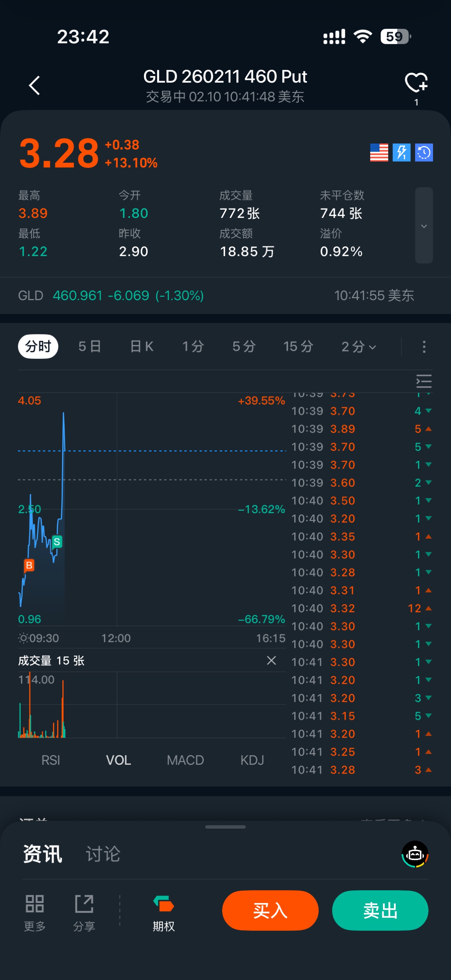Tap the back arrow icon
Screen dimensions: 451x980
coord(35,85)
